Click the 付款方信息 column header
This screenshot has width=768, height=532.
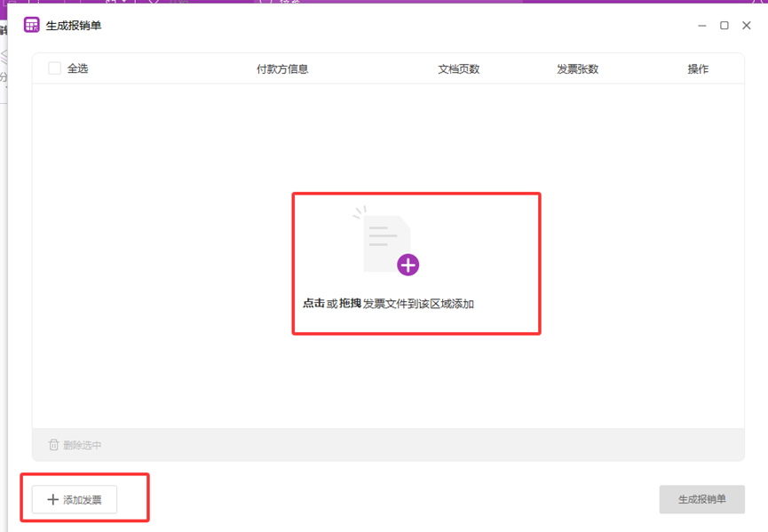(282, 68)
